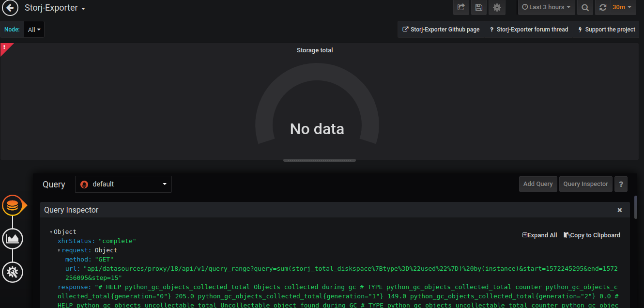This screenshot has height=308, width=644.
Task: Click the save dashboard icon
Action: point(478,7)
